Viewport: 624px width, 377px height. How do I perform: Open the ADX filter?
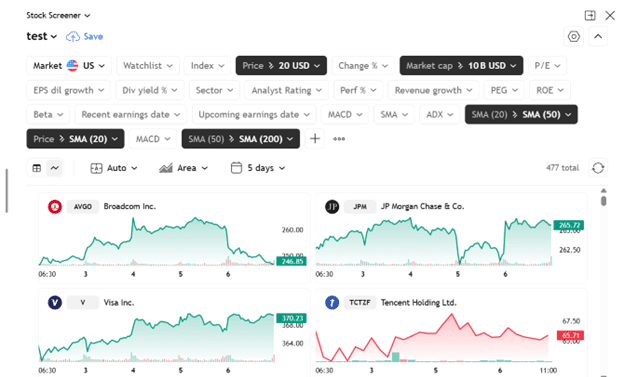440,115
